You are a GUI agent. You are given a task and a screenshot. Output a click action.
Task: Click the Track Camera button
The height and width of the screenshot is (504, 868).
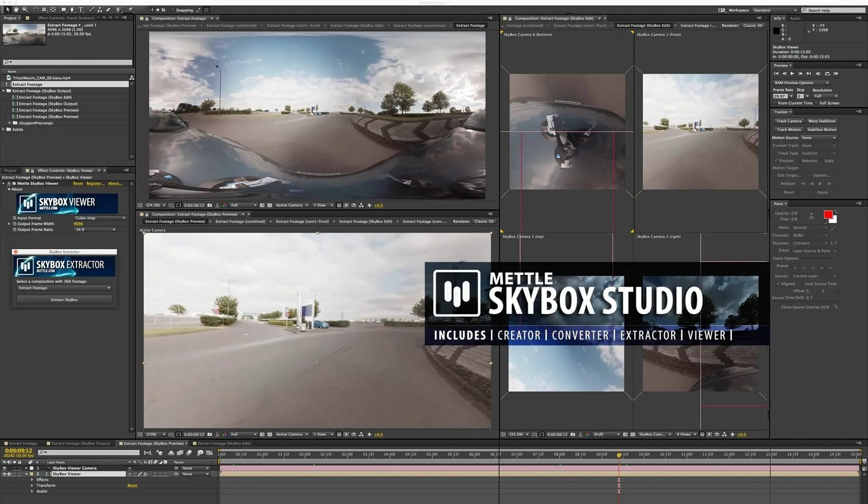(x=789, y=121)
